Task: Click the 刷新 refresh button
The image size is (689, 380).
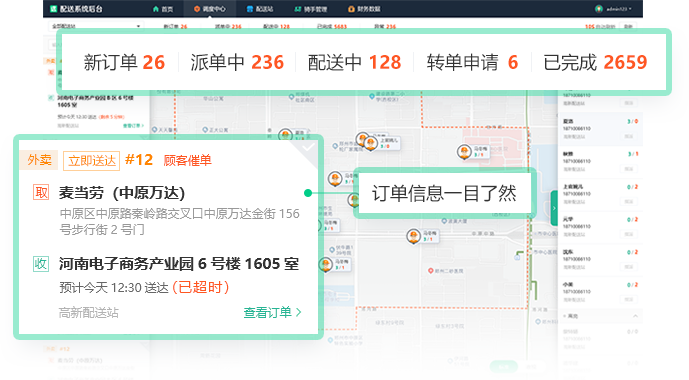Action: [628, 26]
